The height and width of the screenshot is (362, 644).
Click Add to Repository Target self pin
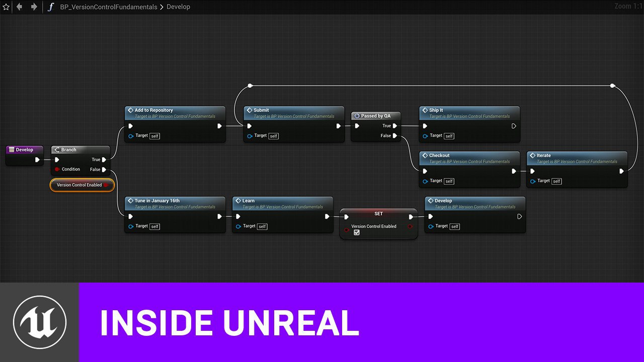coord(131,136)
